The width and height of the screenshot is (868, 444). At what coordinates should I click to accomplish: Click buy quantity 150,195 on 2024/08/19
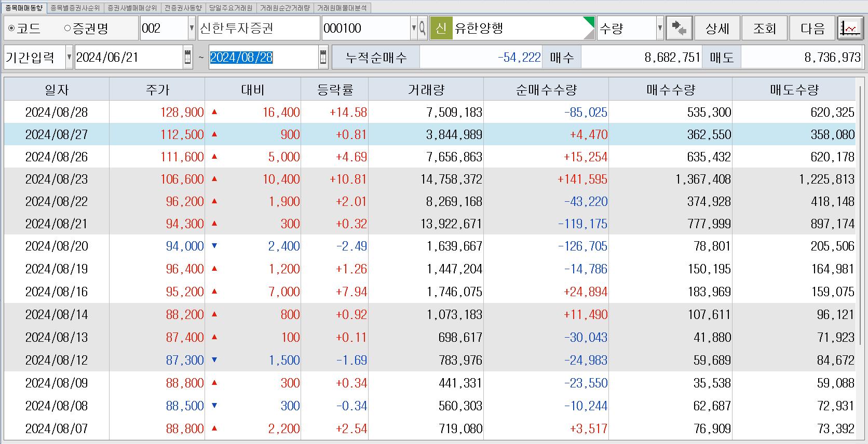tap(709, 269)
